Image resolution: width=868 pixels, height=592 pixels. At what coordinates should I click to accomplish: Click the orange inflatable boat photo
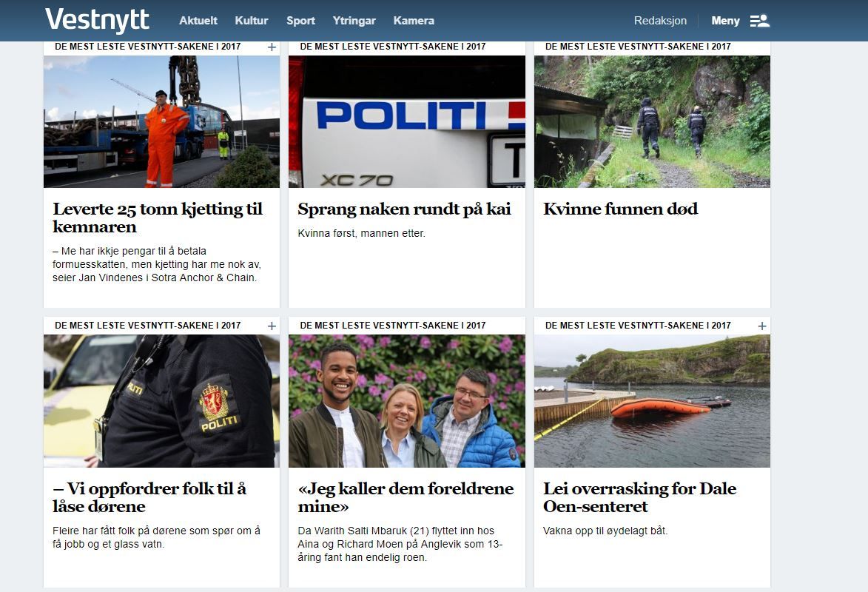click(x=652, y=401)
